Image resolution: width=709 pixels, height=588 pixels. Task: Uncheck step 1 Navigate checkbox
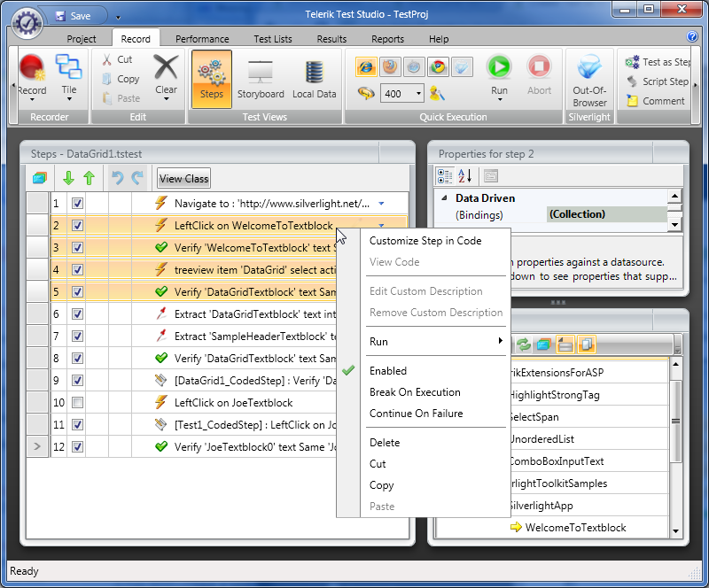point(77,204)
